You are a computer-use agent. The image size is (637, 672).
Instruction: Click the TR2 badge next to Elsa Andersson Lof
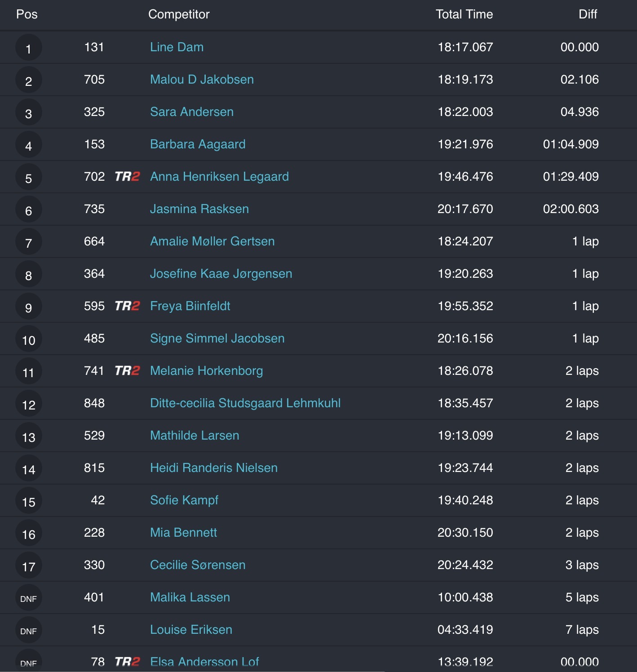point(127,662)
